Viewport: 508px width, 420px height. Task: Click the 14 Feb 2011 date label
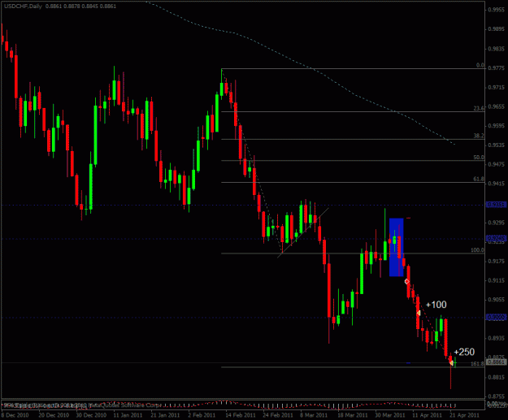coord(241,415)
